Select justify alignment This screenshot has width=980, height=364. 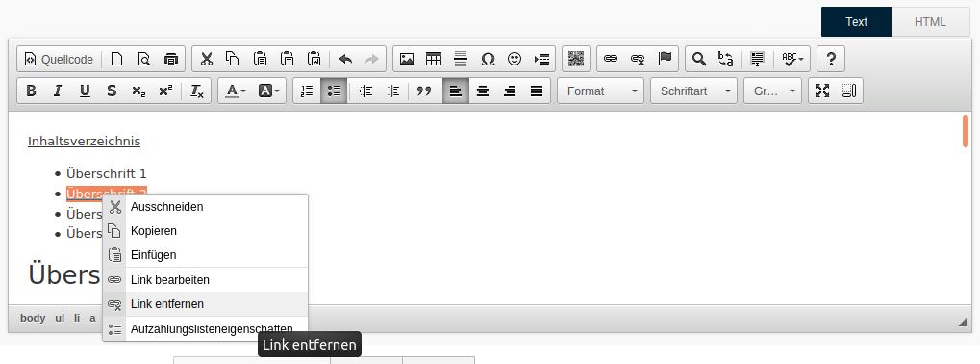tap(537, 91)
